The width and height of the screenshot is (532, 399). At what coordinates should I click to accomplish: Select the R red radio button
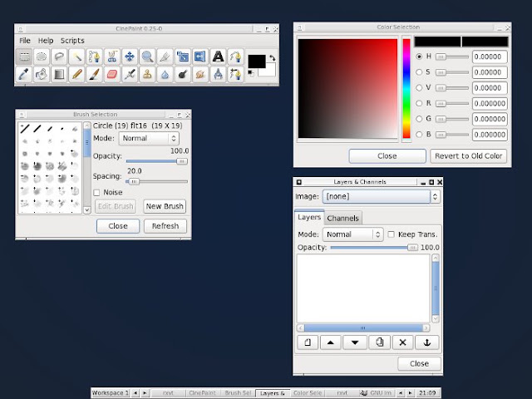(419, 103)
